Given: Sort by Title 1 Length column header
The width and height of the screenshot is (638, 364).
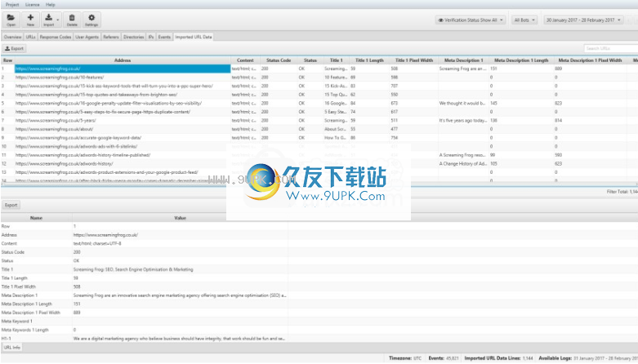Looking at the screenshot, I should point(369,60).
